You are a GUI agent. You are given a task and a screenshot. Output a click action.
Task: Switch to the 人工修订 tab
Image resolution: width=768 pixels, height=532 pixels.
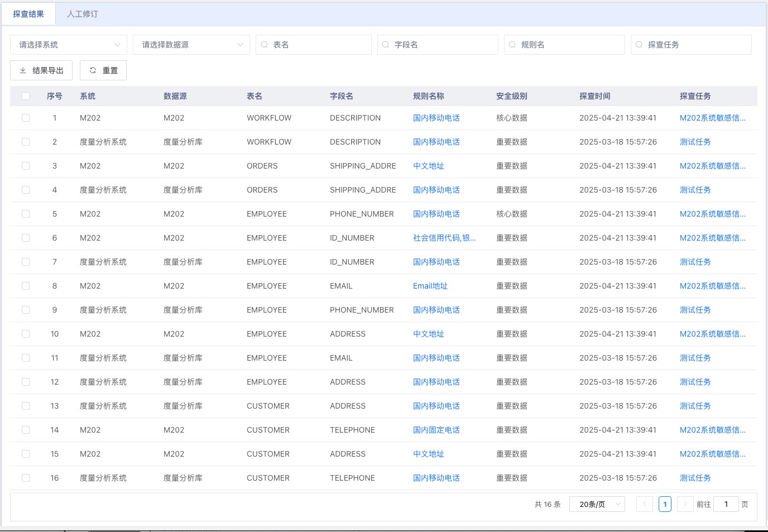tap(83, 14)
